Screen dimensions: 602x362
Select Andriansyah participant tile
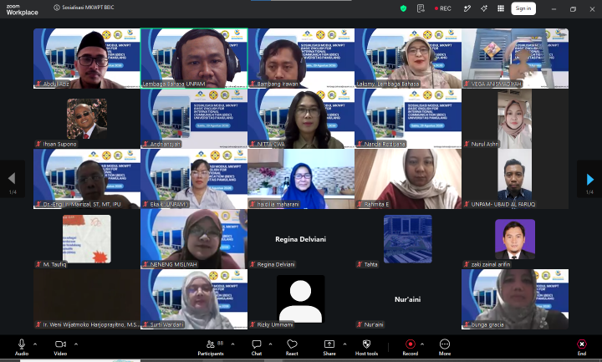194,119
